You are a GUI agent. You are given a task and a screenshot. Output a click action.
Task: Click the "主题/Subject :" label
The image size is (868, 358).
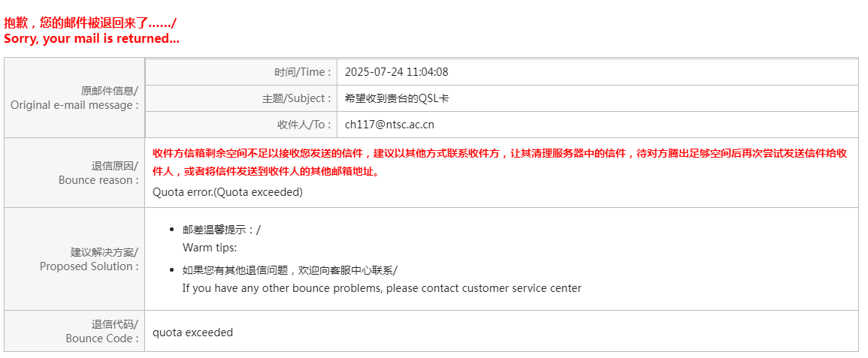coord(297,98)
